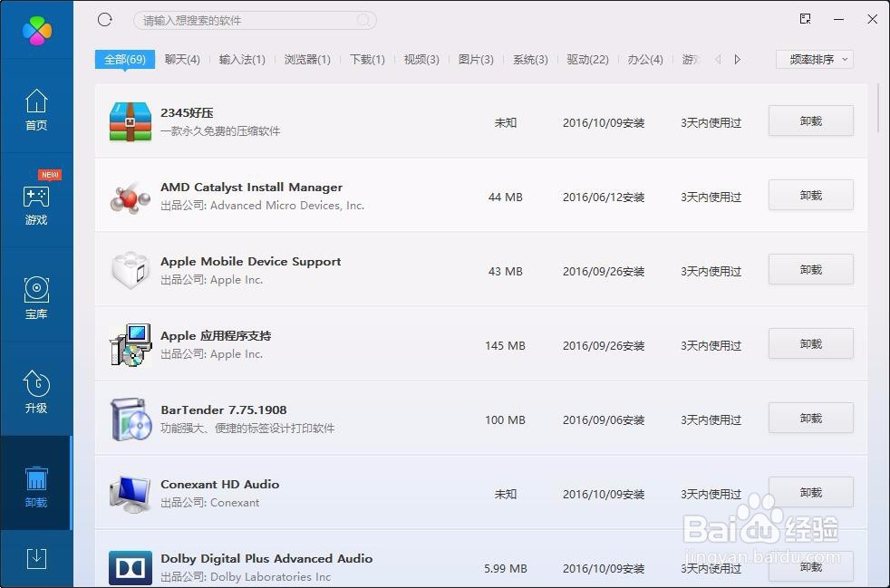Click the software search input field
The image size is (890, 588).
click(x=254, y=19)
